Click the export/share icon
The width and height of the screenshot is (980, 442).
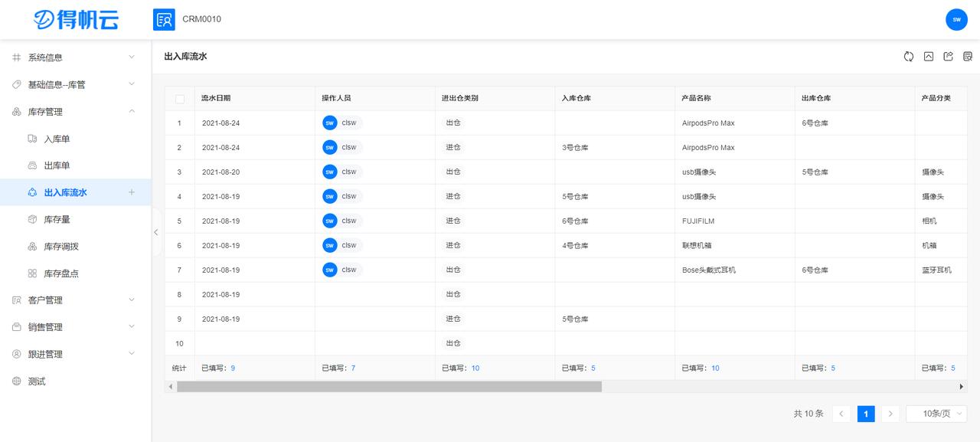949,57
